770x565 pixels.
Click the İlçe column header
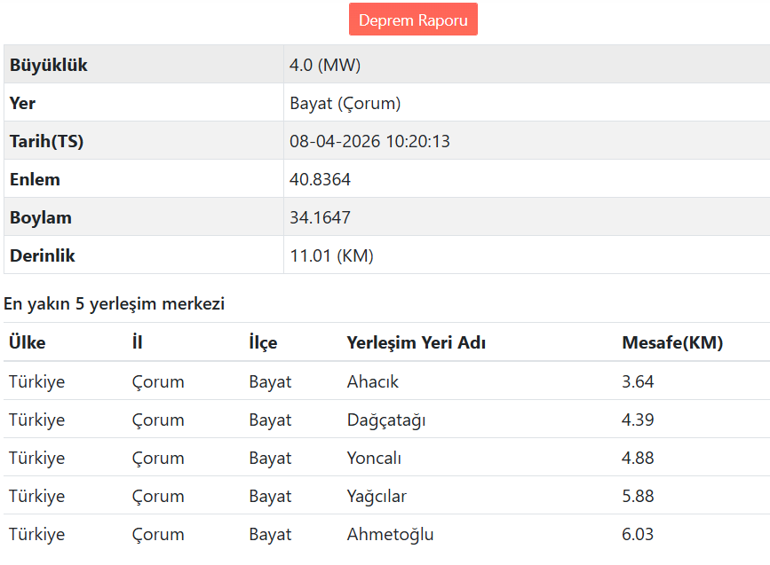coord(263,343)
